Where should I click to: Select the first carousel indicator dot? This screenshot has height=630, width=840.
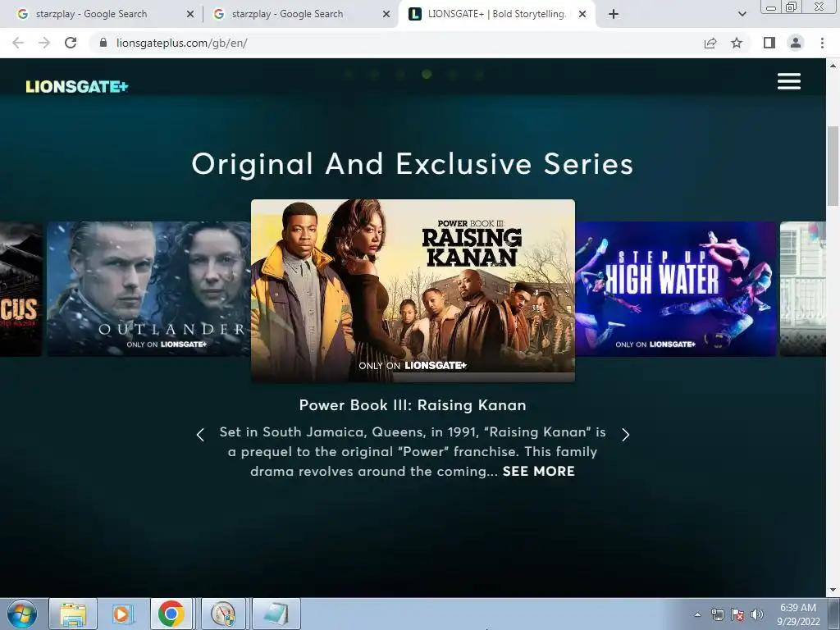coord(348,75)
